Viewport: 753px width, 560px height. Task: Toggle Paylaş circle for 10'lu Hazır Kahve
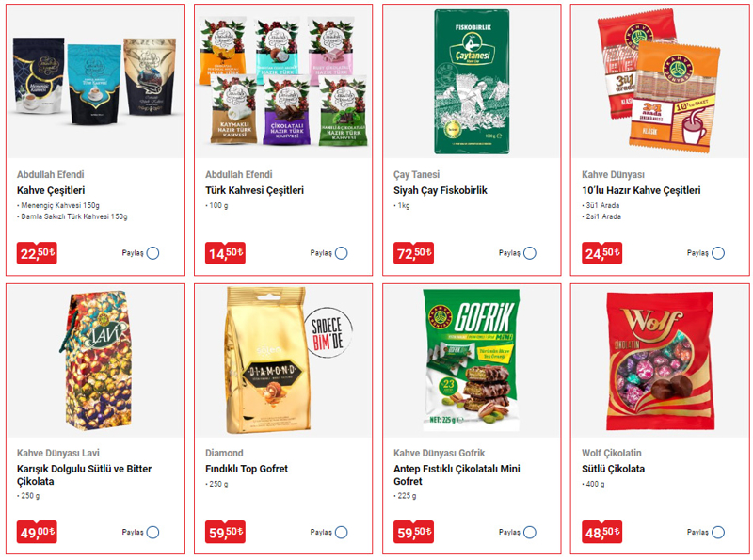(x=718, y=253)
